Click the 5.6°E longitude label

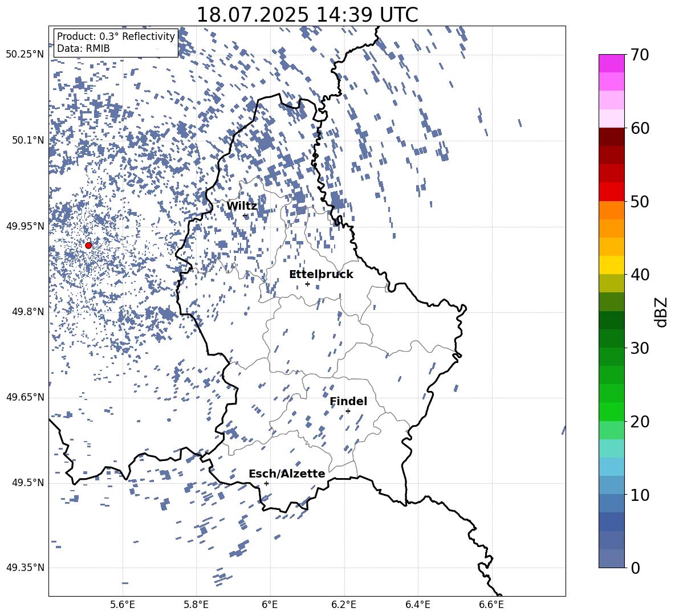point(123,605)
